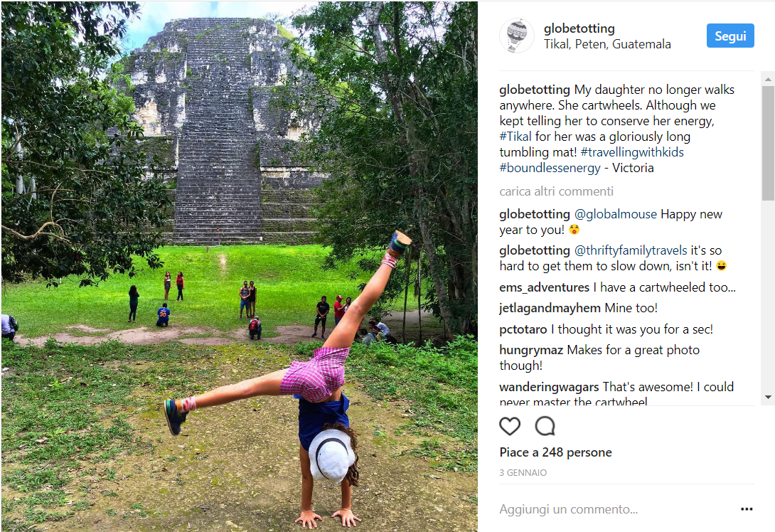Open the ems_adventures commenter profile
Image resolution: width=775 pixels, height=532 pixels.
click(x=544, y=287)
